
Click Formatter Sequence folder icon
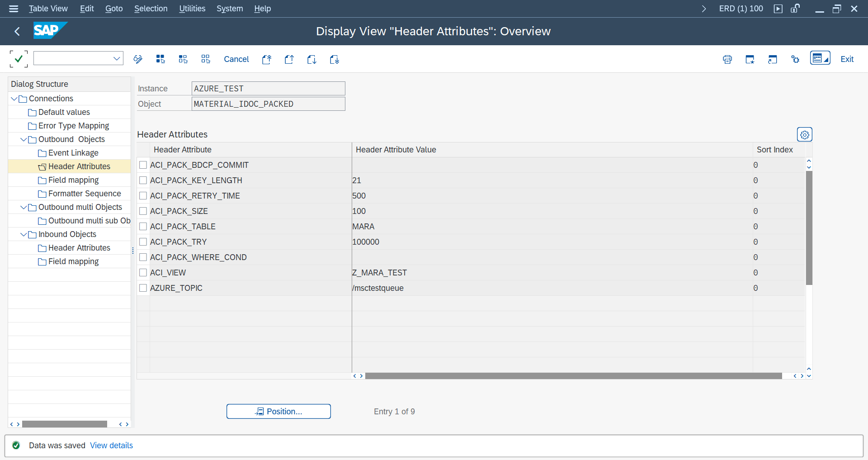(x=42, y=194)
